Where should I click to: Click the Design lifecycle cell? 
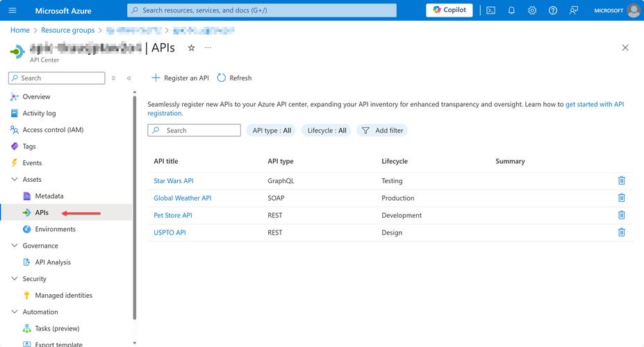point(392,232)
